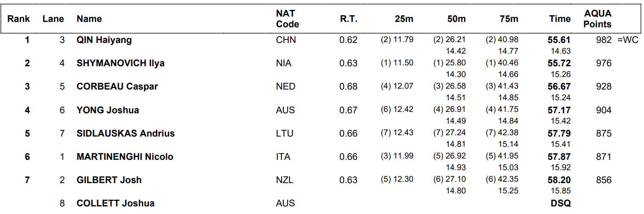The image size is (644, 214).
Task: Click GILBERT Josh in the table
Action: (x=109, y=180)
